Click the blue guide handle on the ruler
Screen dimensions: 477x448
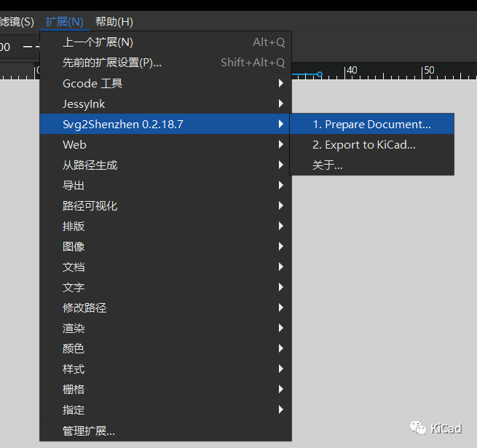point(319,74)
